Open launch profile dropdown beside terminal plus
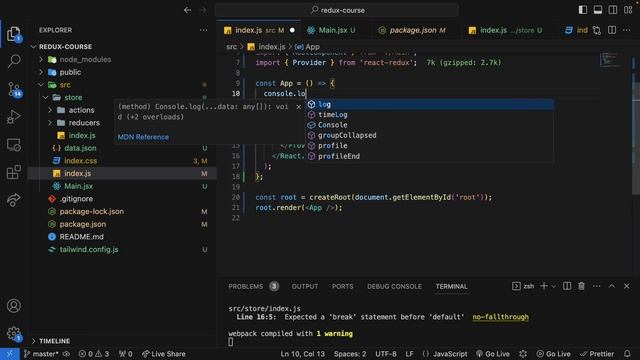Screen dimensions: 640x360 click(x=553, y=287)
